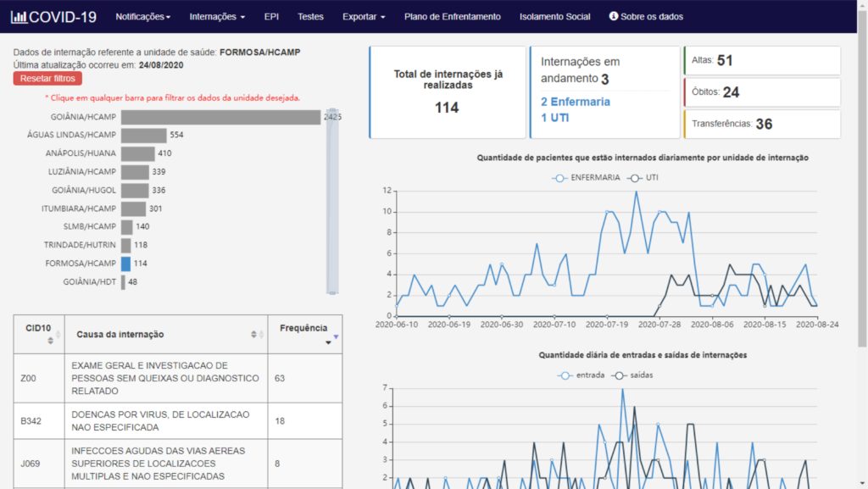Filter by ÁGUAS LINDAS/HCAMP bar
The width and height of the screenshot is (868, 489).
point(144,135)
